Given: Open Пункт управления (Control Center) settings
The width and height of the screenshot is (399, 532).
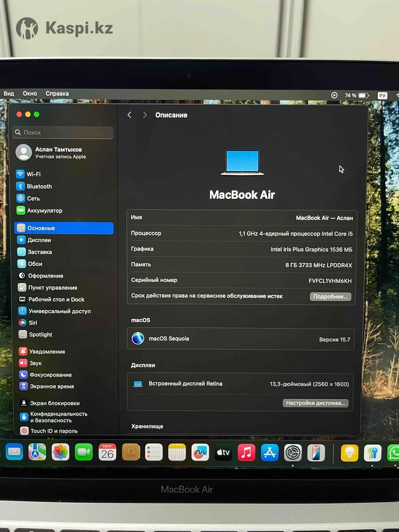Looking at the screenshot, I should tap(52, 288).
